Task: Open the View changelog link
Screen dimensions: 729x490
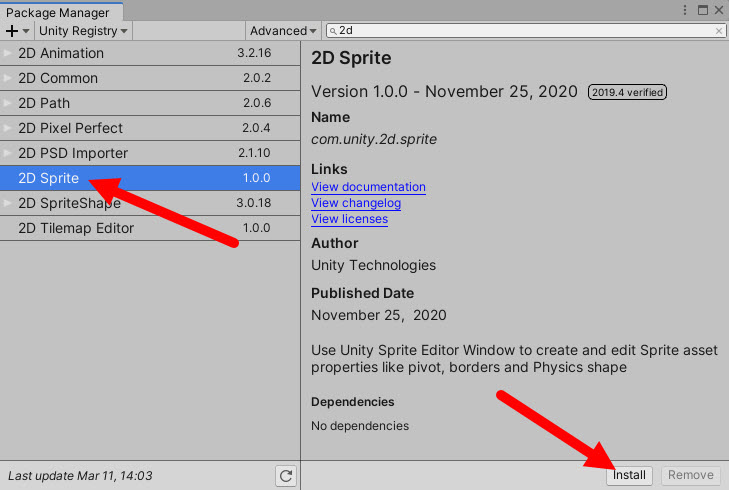Action: 356,203
